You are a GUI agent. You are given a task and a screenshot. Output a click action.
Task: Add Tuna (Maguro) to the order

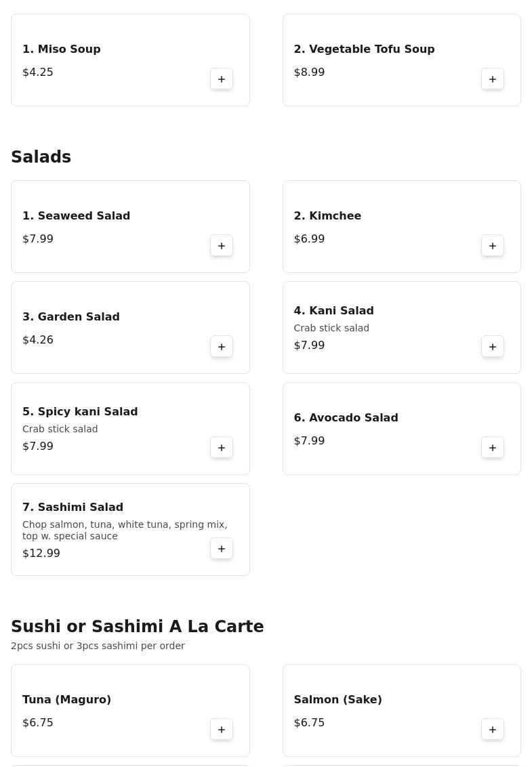tap(222, 730)
